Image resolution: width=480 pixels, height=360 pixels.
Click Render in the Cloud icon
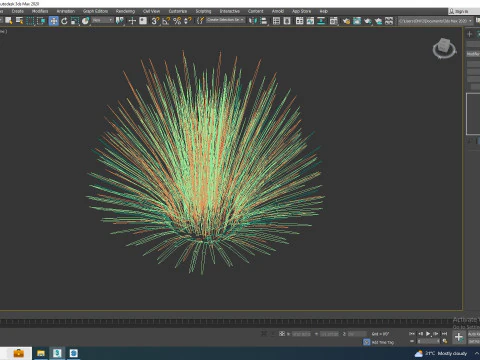click(378, 21)
